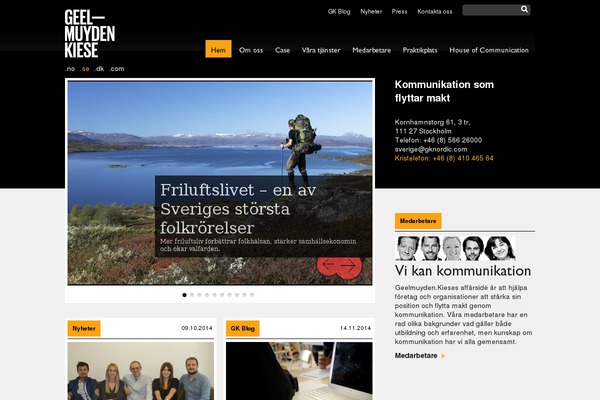Select the second slideshow dot
Screen dimensions: 600x400
point(192,295)
